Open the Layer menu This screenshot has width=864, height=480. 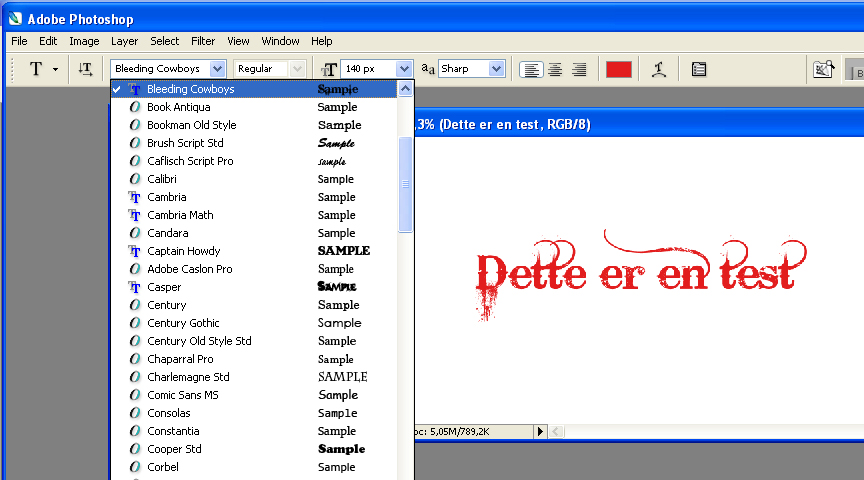(x=125, y=41)
